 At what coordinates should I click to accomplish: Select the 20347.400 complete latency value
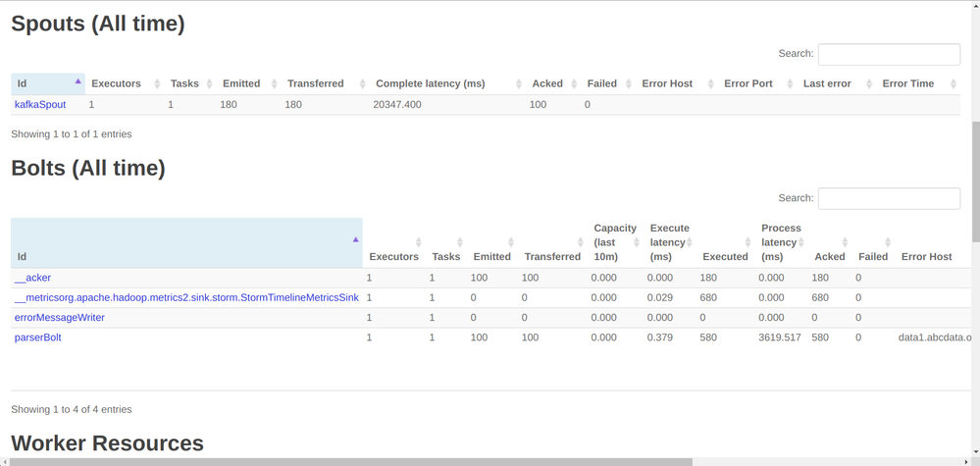pyautogui.click(x=397, y=104)
